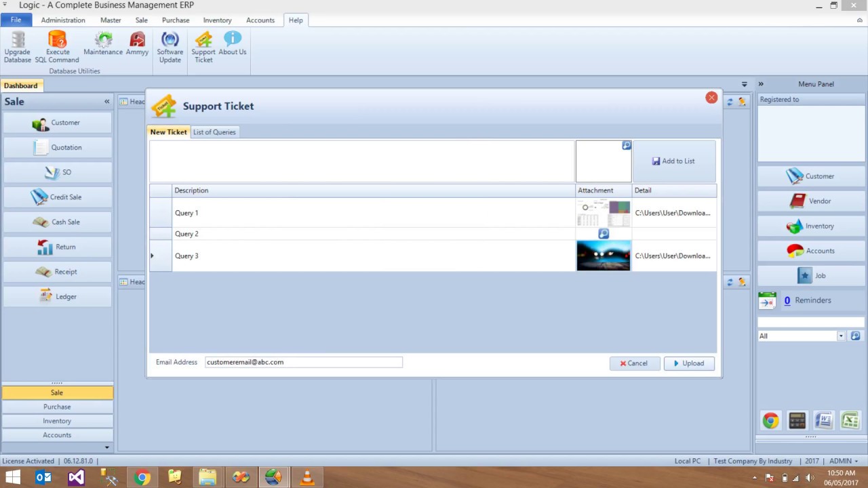Image resolution: width=868 pixels, height=488 pixels.
Task: Click Add to List button
Action: (673, 161)
